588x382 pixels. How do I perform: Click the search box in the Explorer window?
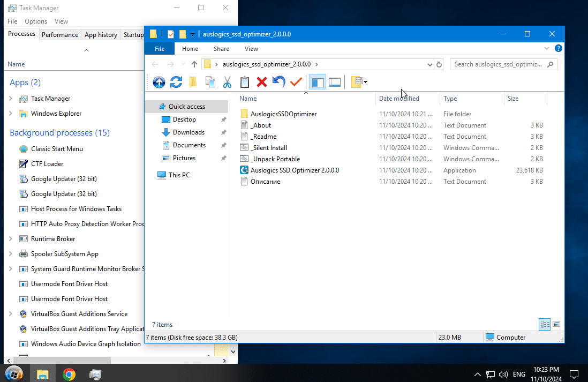(x=503, y=64)
